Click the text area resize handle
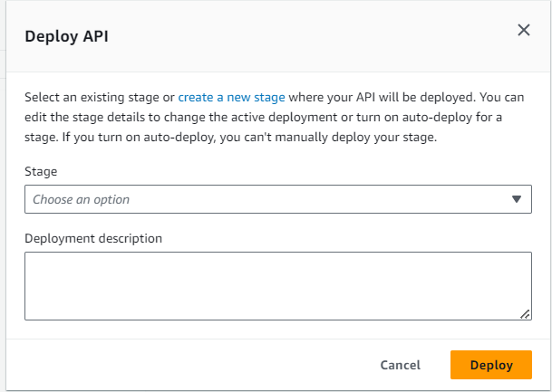Image resolution: width=552 pixels, height=392 pixels. coord(525,313)
